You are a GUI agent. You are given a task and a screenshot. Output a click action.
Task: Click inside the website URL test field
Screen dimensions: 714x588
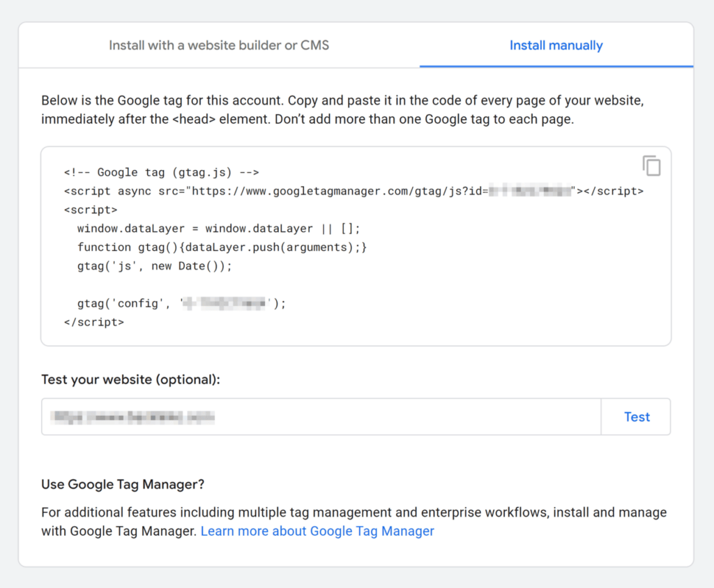(x=279, y=417)
